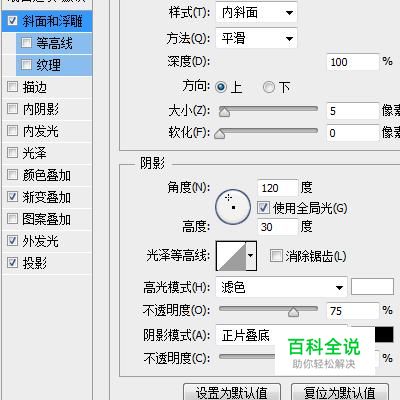This screenshot has height=400, width=400.
Task: Open the 方法 dropdown showing 平滑
Action: tap(256, 38)
